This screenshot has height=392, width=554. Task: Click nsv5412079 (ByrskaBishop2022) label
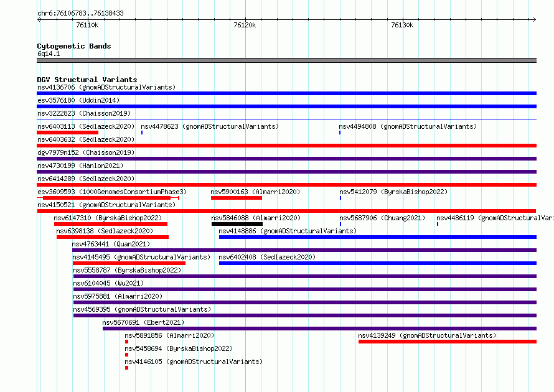pyautogui.click(x=393, y=192)
